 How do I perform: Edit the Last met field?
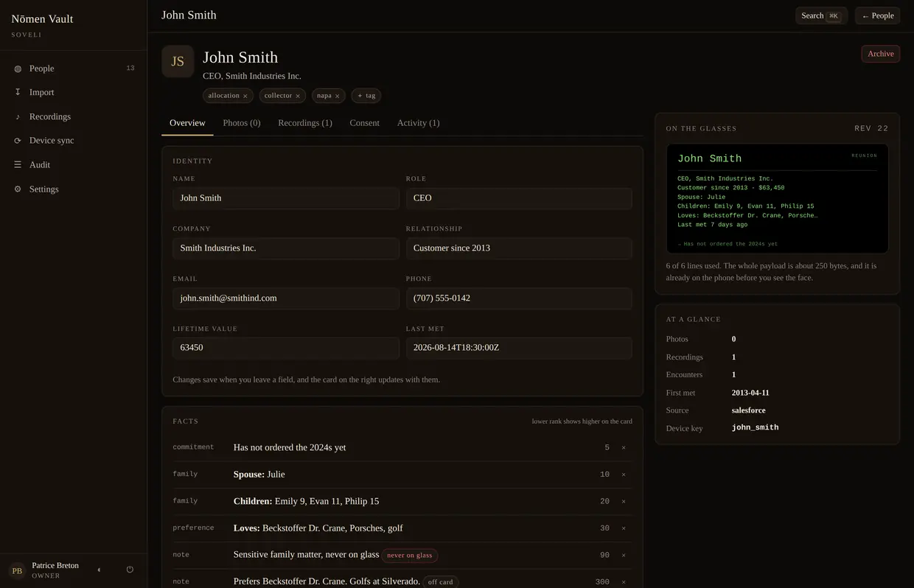(x=519, y=348)
